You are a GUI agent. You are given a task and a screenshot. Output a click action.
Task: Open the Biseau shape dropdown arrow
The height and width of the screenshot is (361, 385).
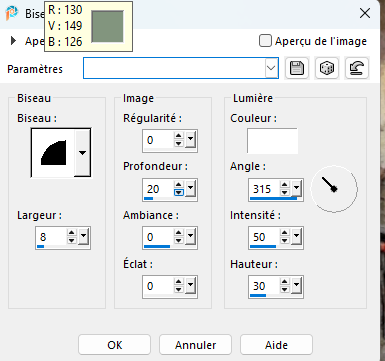point(82,153)
